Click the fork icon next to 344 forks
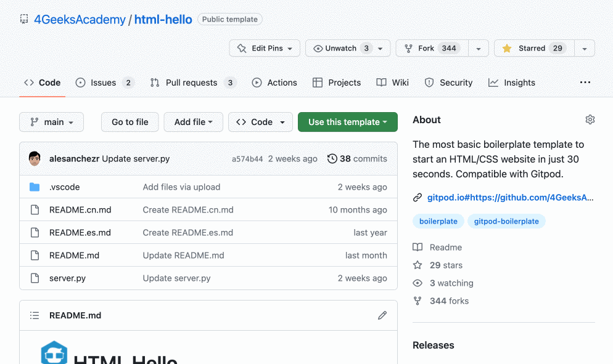 coord(418,301)
